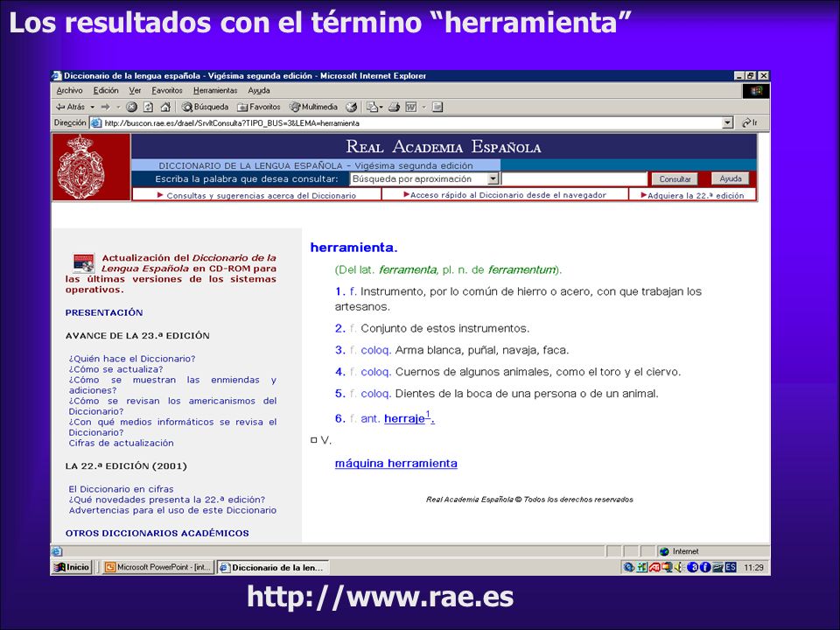Go to the home page icon
Viewport: 840px width, 630px height.
pos(165,107)
